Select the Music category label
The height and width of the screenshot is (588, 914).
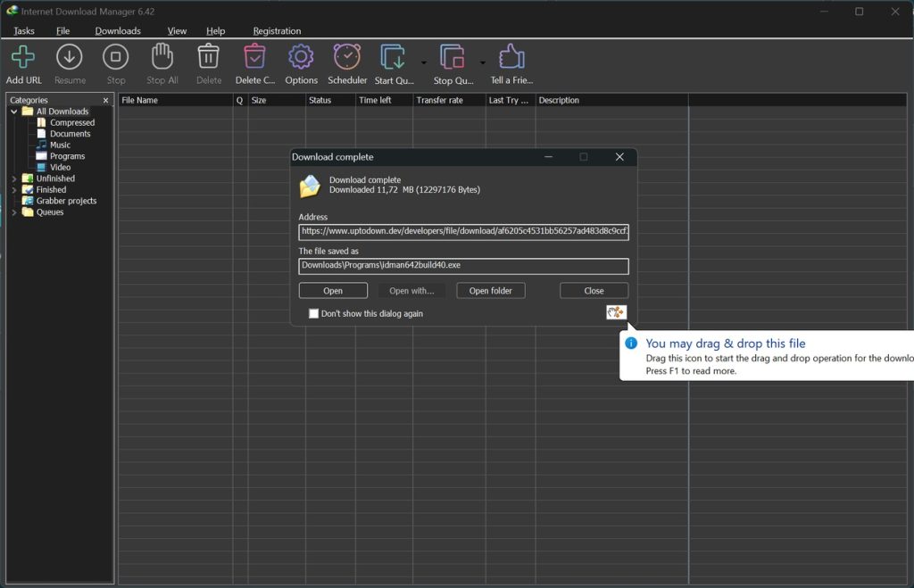point(60,145)
